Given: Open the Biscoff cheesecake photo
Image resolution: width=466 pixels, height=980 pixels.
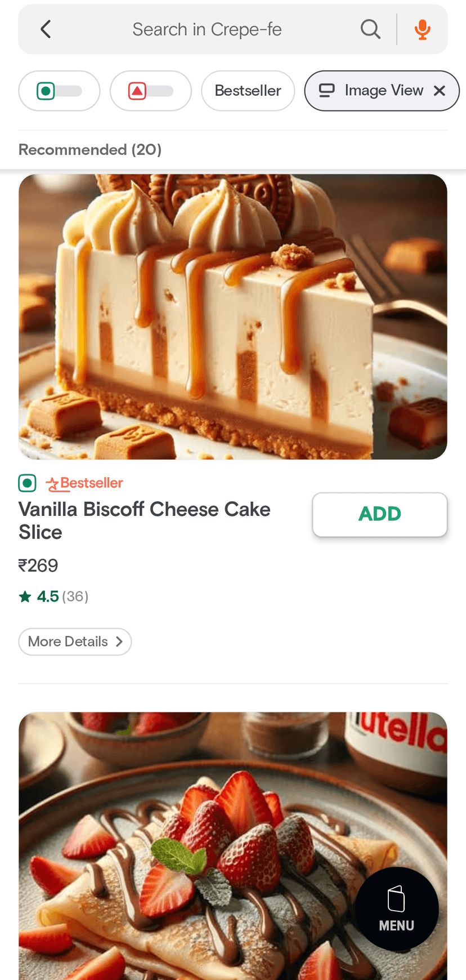Looking at the screenshot, I should click(x=233, y=317).
